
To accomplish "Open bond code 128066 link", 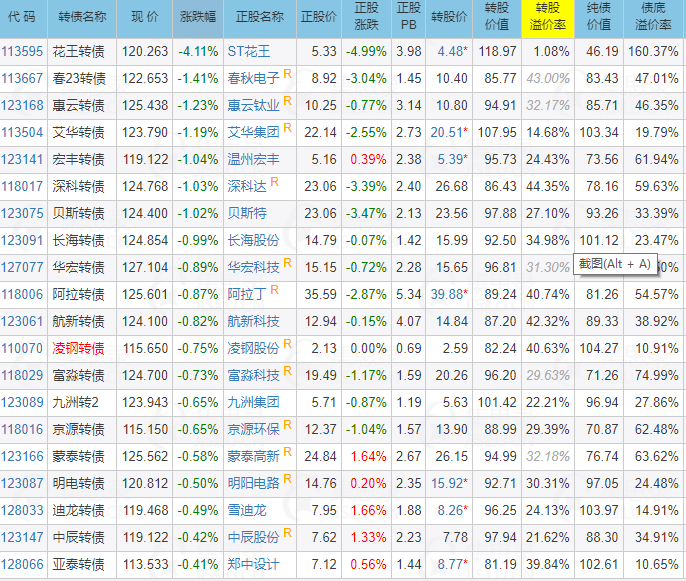I will pos(22,564).
